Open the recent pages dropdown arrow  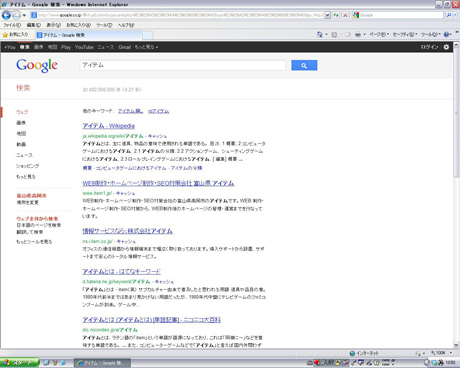pos(24,15)
